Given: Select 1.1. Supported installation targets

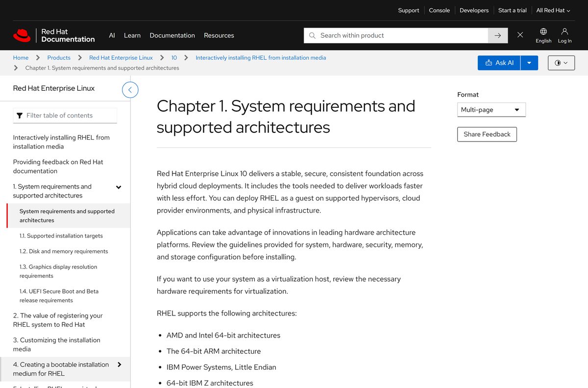Looking at the screenshot, I should coord(61,236).
